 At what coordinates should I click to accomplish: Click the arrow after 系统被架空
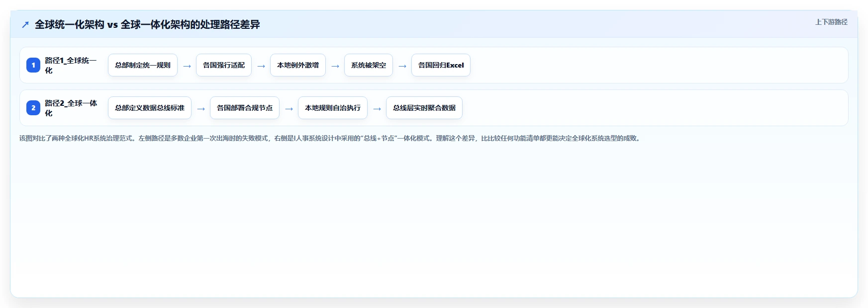click(402, 66)
